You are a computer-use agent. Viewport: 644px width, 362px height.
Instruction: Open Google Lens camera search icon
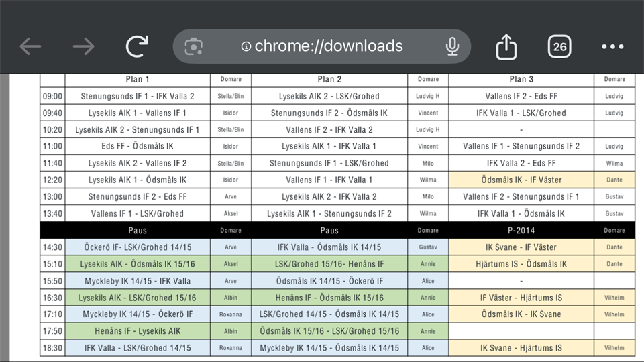[194, 46]
